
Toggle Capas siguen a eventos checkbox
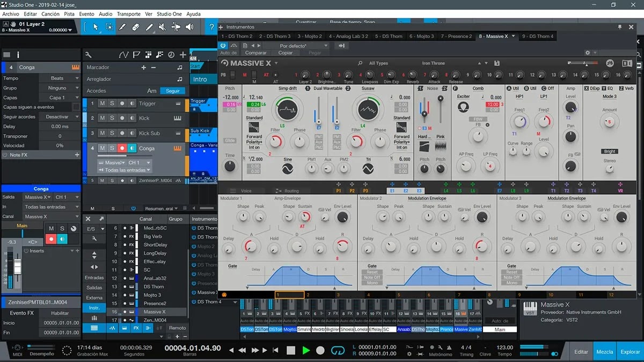coord(76,107)
